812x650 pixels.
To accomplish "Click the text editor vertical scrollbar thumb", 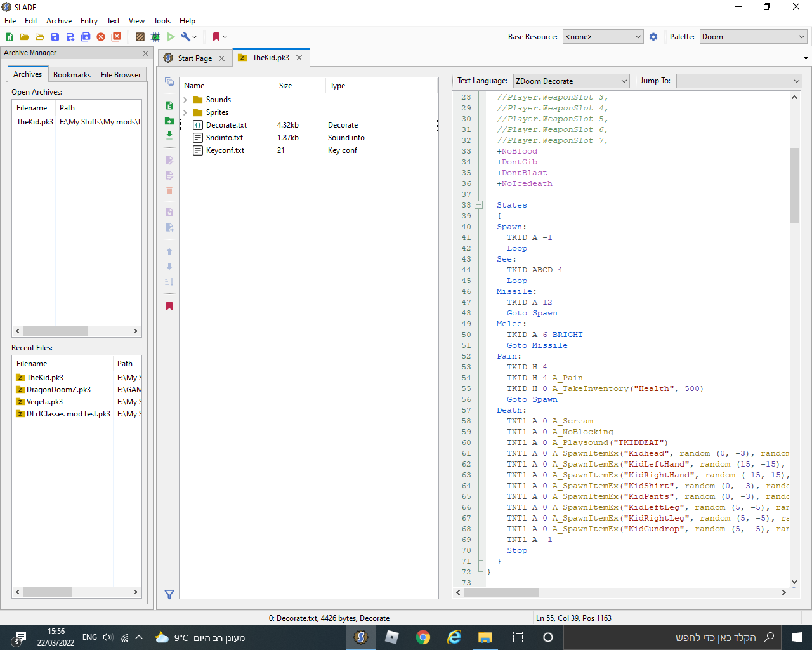I will coord(794,185).
